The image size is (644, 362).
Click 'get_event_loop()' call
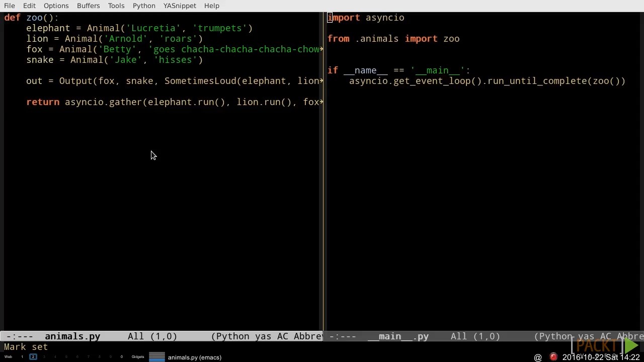point(438,81)
